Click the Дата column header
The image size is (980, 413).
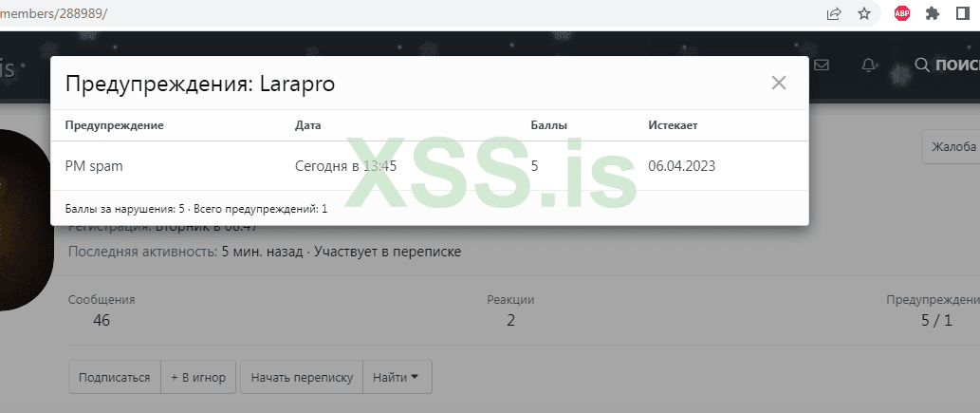307,125
